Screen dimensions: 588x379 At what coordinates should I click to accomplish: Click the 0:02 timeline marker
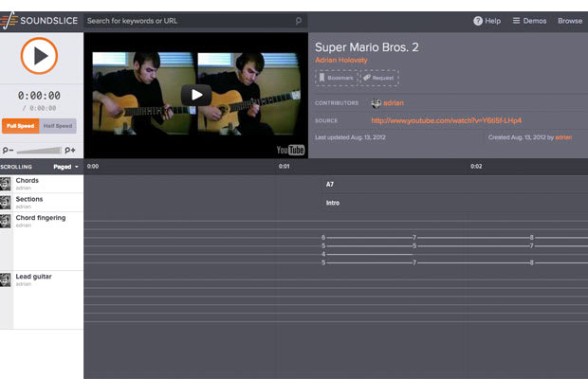[476, 166]
